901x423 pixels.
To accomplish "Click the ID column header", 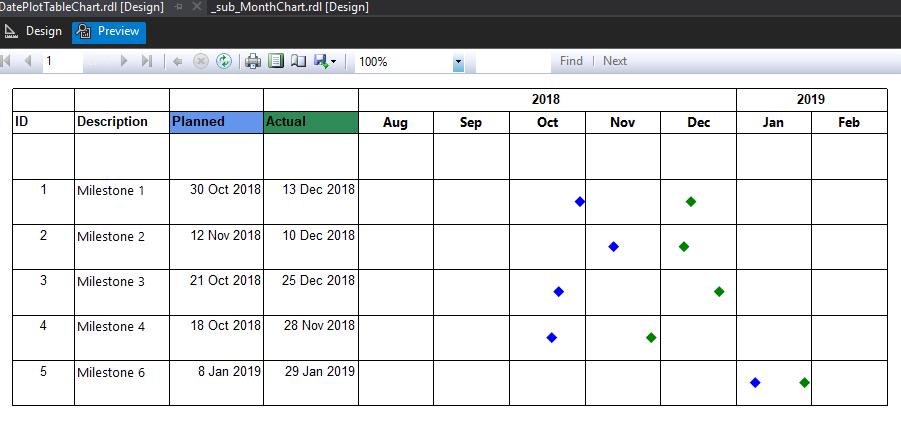I will click(x=43, y=122).
